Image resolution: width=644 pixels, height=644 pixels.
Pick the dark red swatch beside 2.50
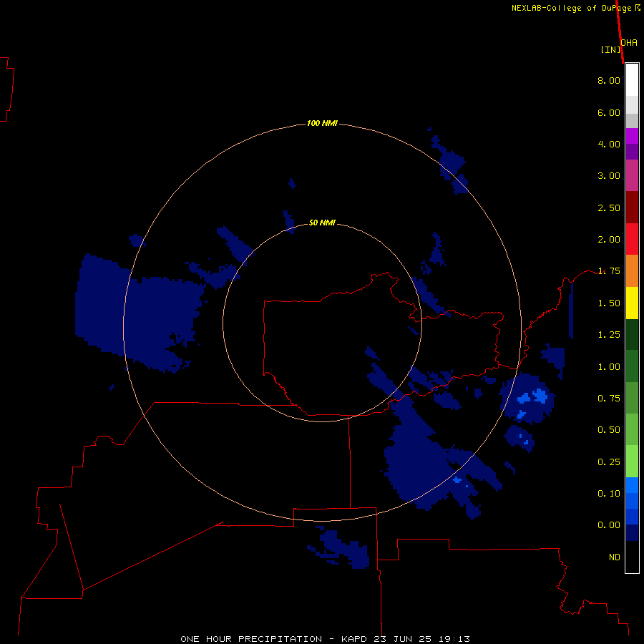[x=632, y=208]
